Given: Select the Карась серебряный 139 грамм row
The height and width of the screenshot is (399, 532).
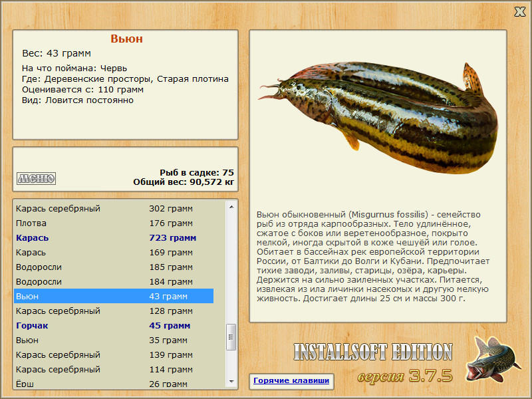Looking at the screenshot, I should pyautogui.click(x=114, y=354).
